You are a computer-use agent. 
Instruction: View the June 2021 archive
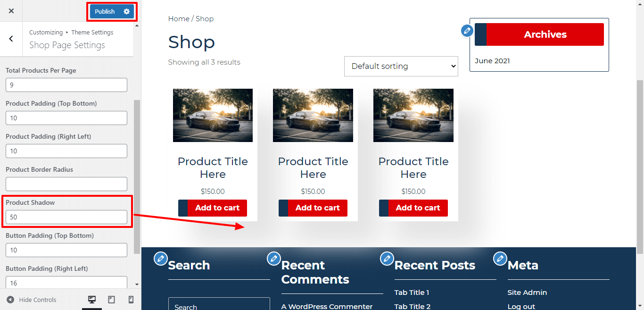tap(492, 60)
